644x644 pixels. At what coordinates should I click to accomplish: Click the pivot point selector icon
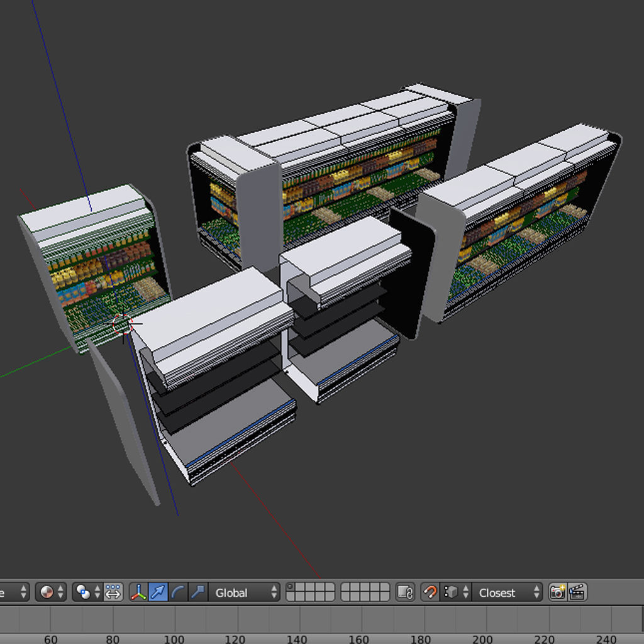82,592
